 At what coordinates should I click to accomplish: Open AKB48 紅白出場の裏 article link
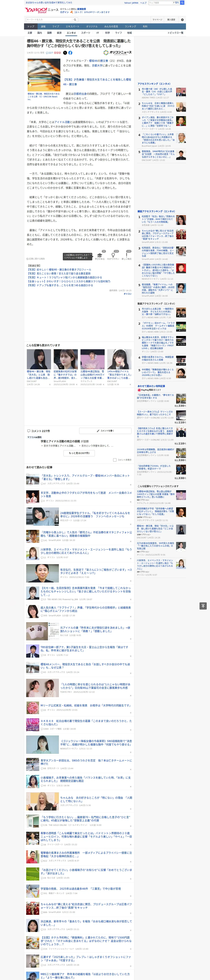click(x=86, y=722)
